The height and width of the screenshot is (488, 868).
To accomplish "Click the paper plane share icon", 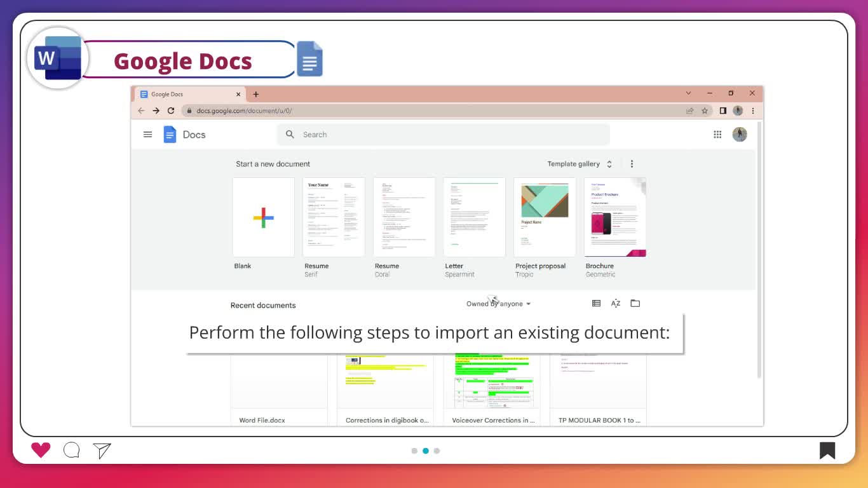I will tap(102, 451).
